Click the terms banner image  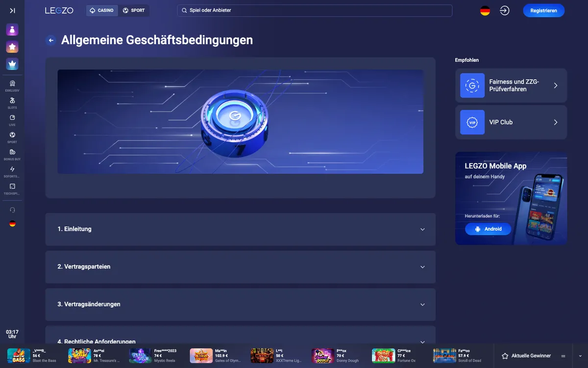click(x=240, y=121)
